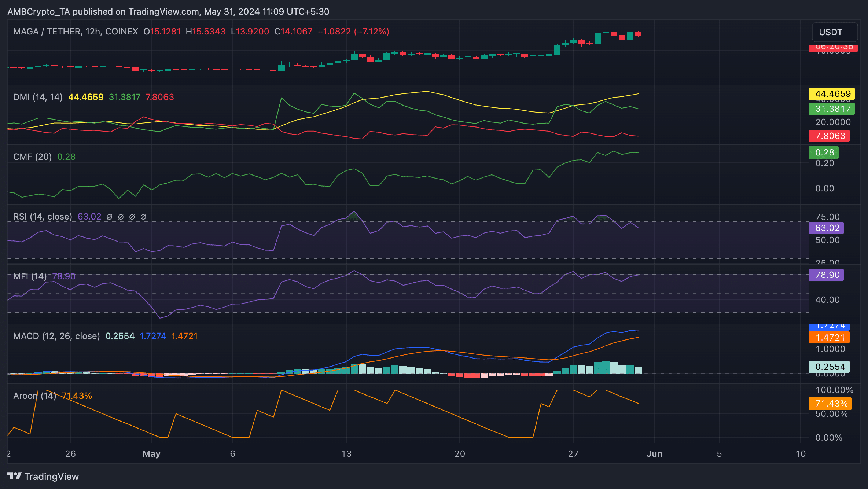Click the MACD legend value 1.7274

[x=153, y=336]
